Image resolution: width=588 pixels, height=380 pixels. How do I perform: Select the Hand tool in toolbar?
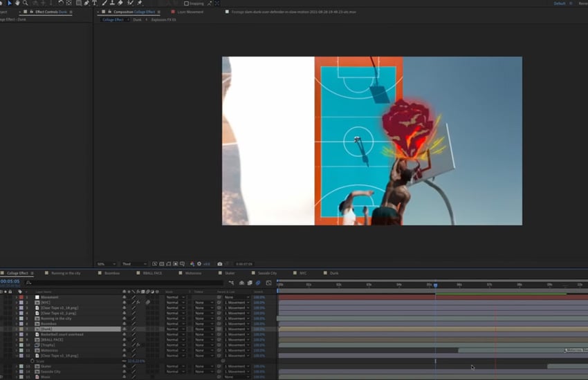click(17, 3)
